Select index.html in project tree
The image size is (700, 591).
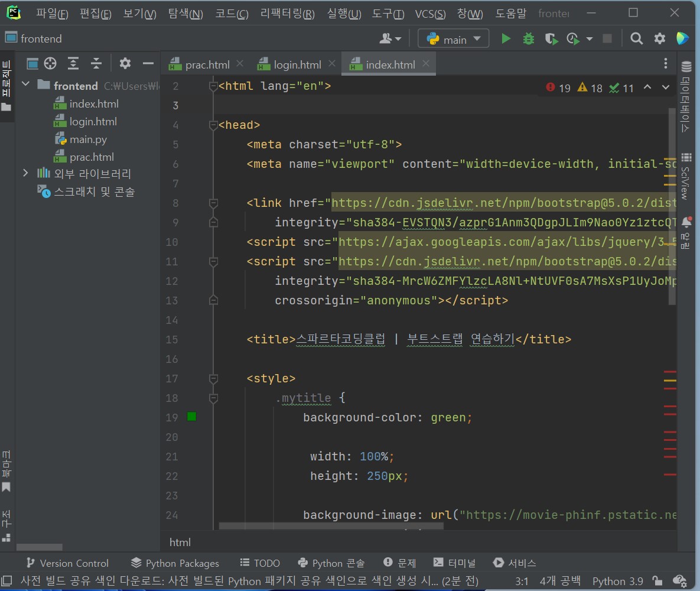(86, 104)
